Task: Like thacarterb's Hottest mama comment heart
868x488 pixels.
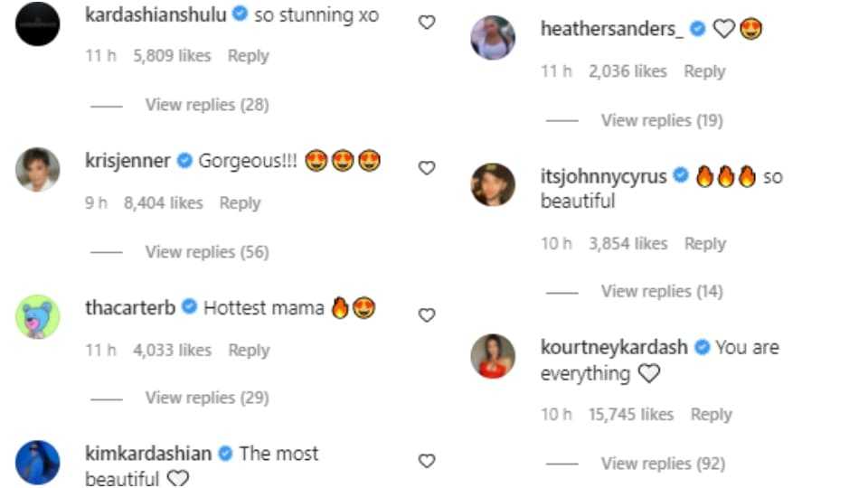Action: [x=427, y=314]
